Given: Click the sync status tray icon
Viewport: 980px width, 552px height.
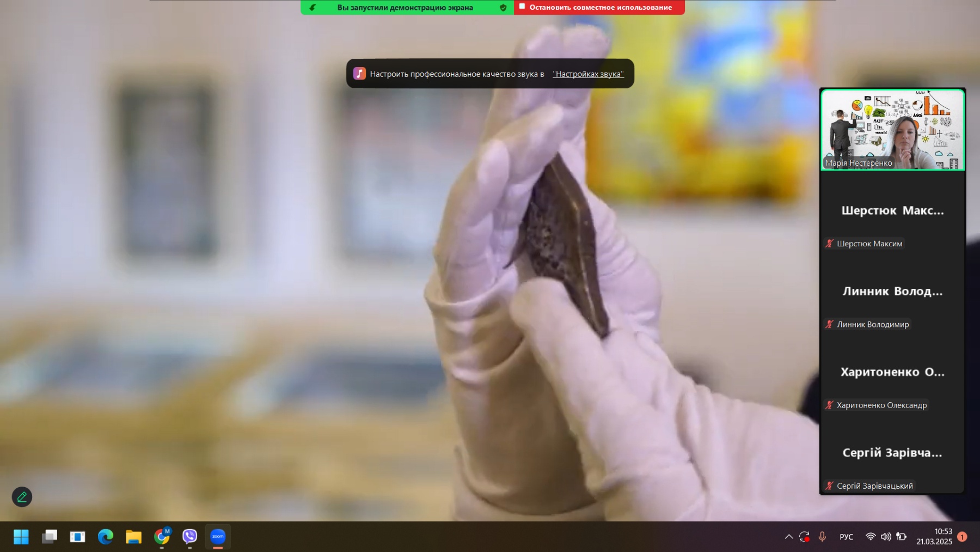Looking at the screenshot, I should (804, 537).
